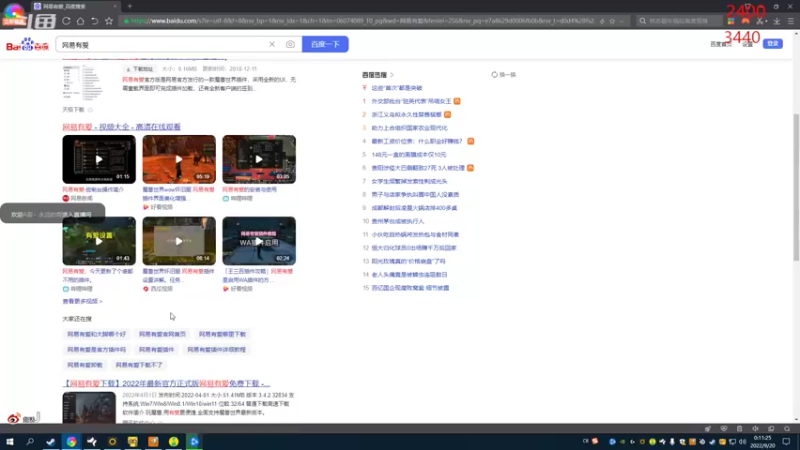Open the browser downloads icon
Image resolution: width=800 pixels, height=450 pixels.
click(777, 21)
